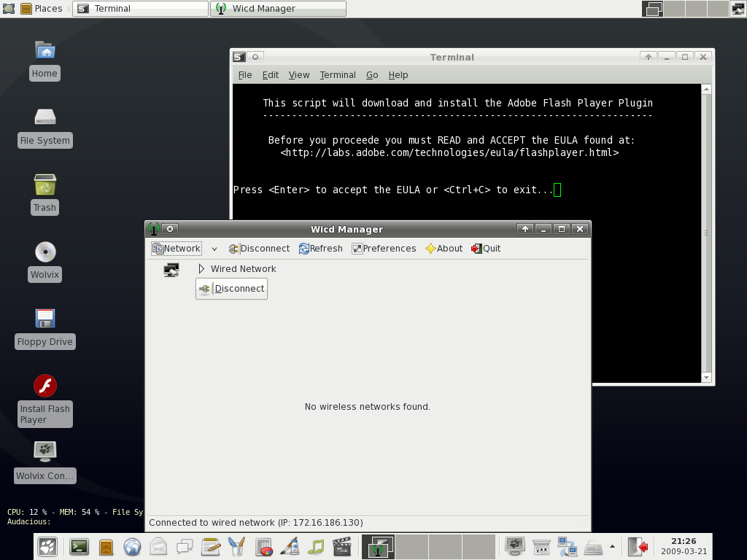This screenshot has height=560, width=747.
Task: Open Wicd Preferences
Action: 384,249
